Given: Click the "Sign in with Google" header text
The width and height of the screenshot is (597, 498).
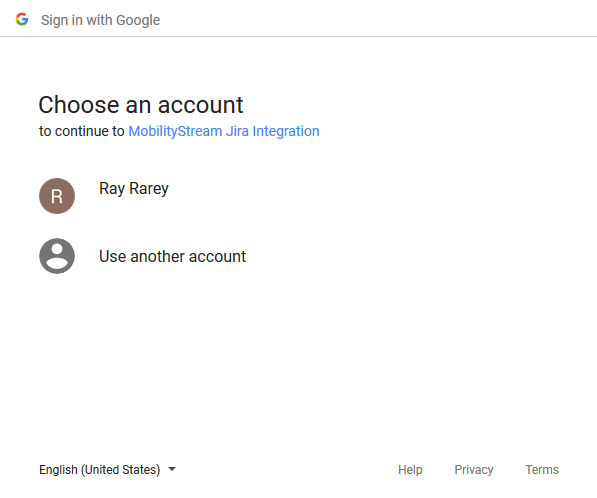Looking at the screenshot, I should point(101,20).
